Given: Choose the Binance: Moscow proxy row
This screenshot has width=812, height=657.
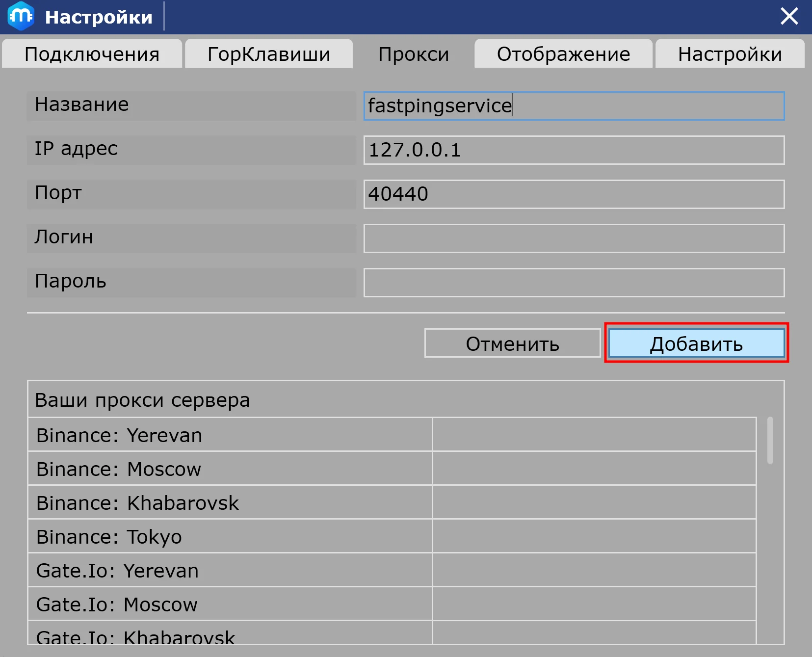Looking at the screenshot, I should point(230,469).
